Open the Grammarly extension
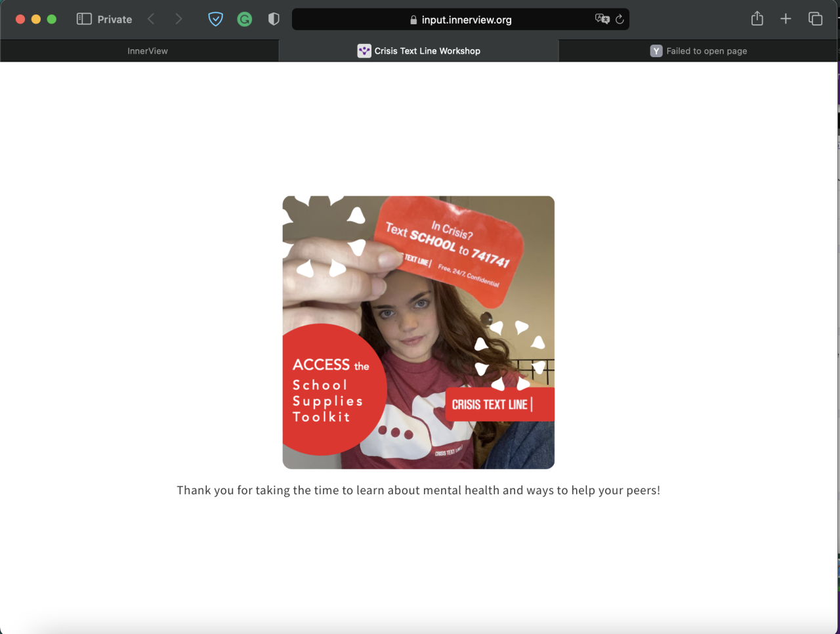 [245, 19]
